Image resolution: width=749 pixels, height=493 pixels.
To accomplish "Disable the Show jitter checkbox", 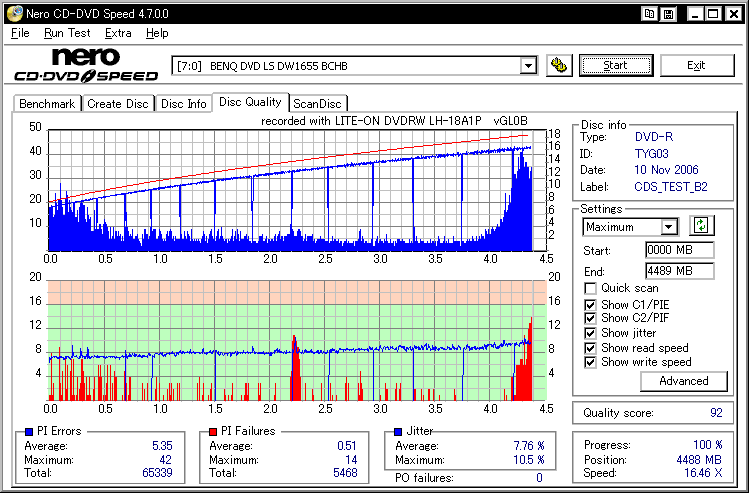I will click(x=590, y=333).
